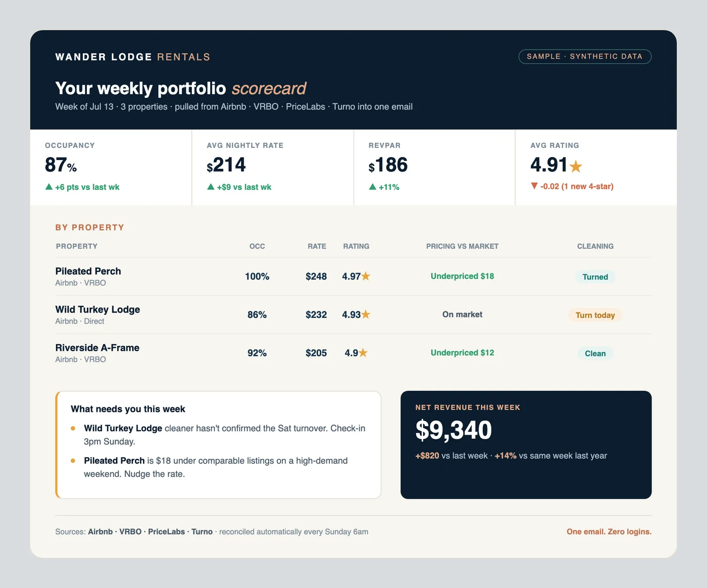Click the $9,340 net revenue figure
707x588 pixels.
pyautogui.click(x=453, y=430)
